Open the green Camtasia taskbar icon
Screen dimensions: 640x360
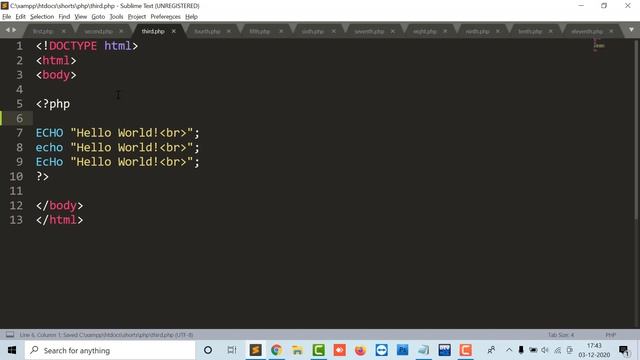click(318, 350)
